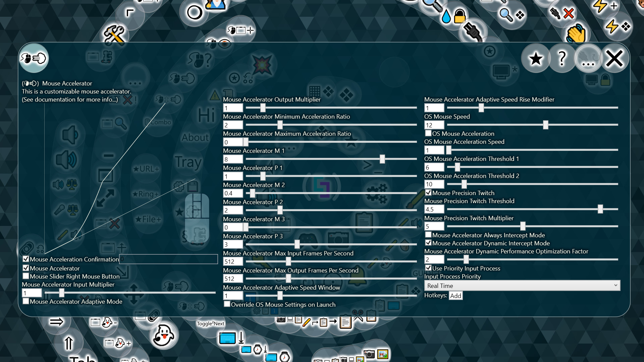This screenshot has width=644, height=362.
Task: Select the wrench and screwdriver tools bubble
Action: (x=114, y=34)
